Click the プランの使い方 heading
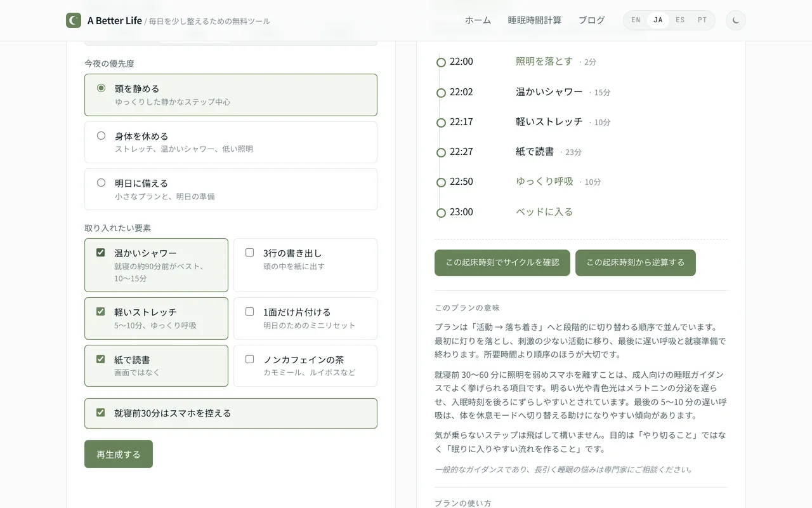The image size is (812, 508). (463, 503)
